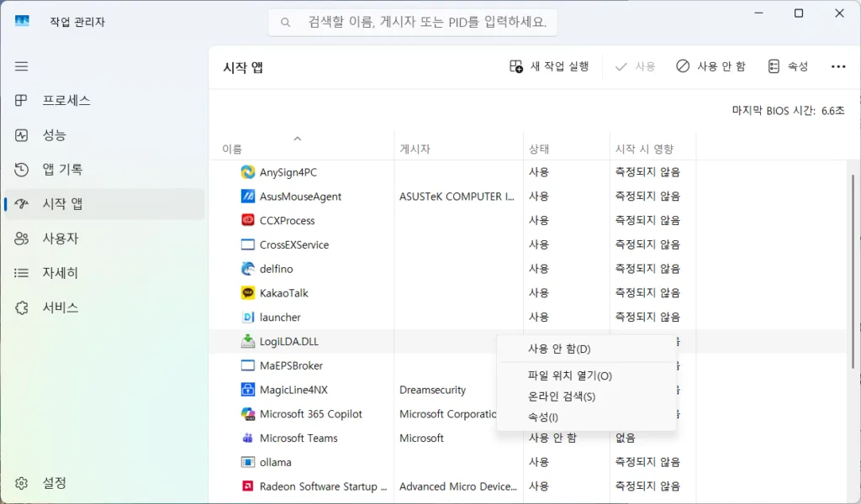The height and width of the screenshot is (504, 861).
Task: Click delfino 측정되지 않음 impact cell
Action: coord(647,269)
